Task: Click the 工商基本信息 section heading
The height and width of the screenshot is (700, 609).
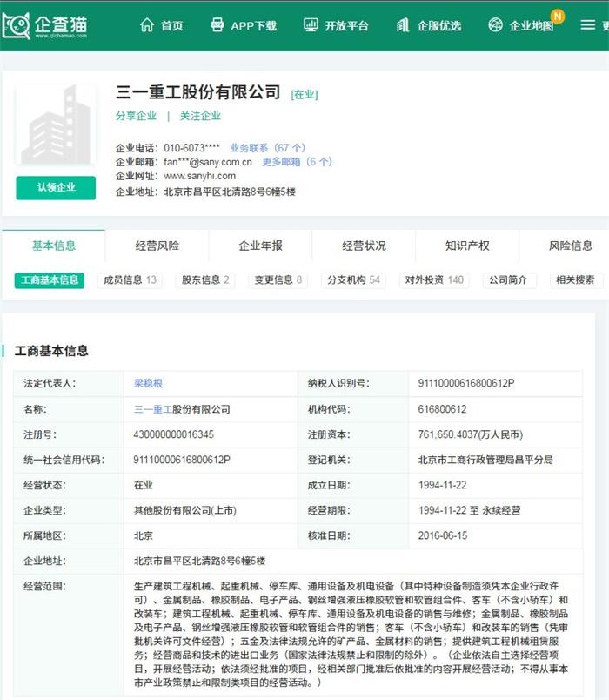Action: (51, 351)
